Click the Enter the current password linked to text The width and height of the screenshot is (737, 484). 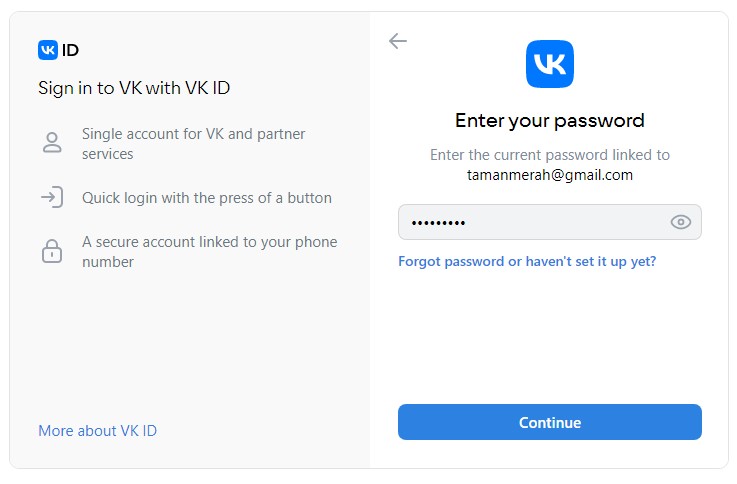550,155
